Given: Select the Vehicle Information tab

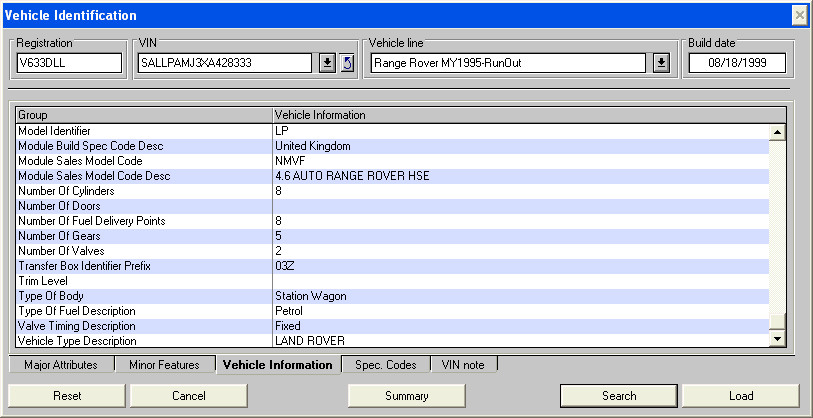Looking at the screenshot, I should 278,365.
